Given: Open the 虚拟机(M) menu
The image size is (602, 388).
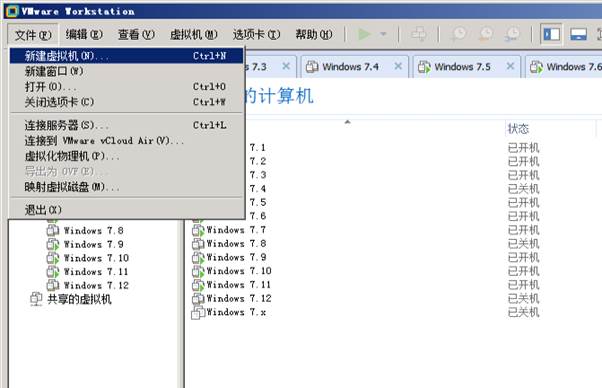Looking at the screenshot, I should click(194, 35).
